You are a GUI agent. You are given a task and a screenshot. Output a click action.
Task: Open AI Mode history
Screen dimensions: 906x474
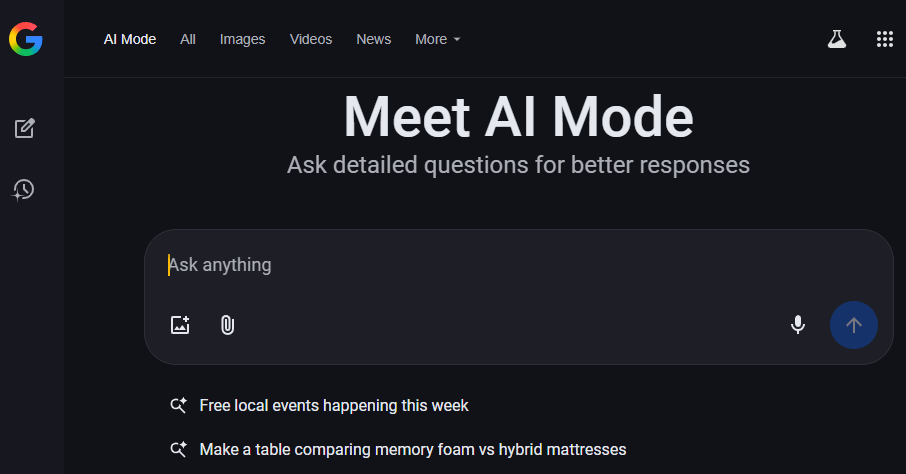click(24, 189)
